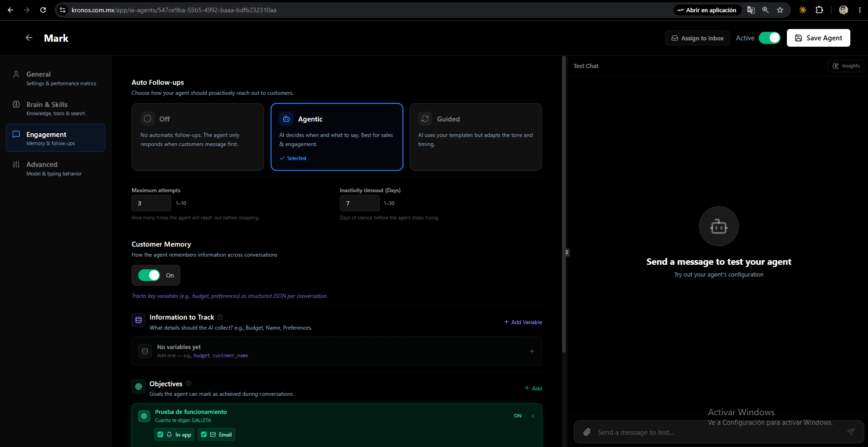Click the Information to Track help icon
868x447 pixels.
(x=220, y=317)
